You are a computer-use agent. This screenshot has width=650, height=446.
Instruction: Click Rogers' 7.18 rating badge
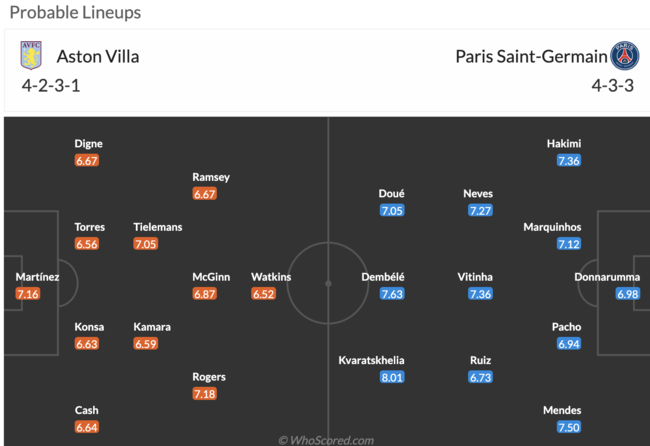[204, 394]
